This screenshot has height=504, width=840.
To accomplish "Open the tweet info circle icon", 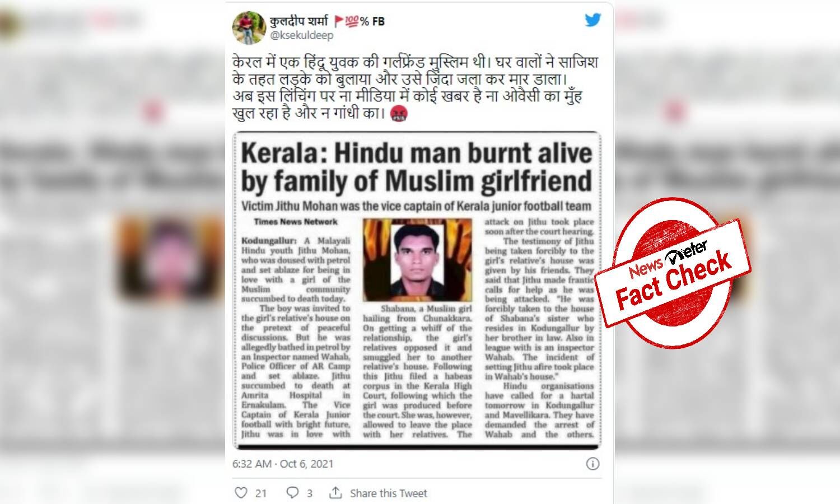I will tap(592, 464).
